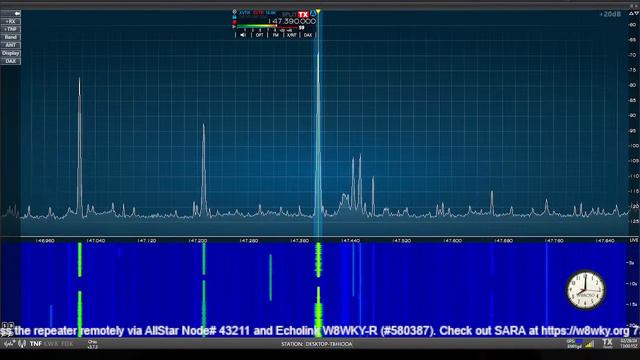Click the 147.200 label on the frequency axis

point(198,241)
